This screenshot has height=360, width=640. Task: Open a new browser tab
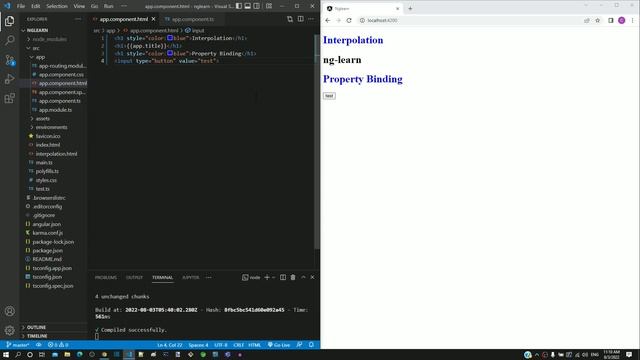tap(410, 8)
